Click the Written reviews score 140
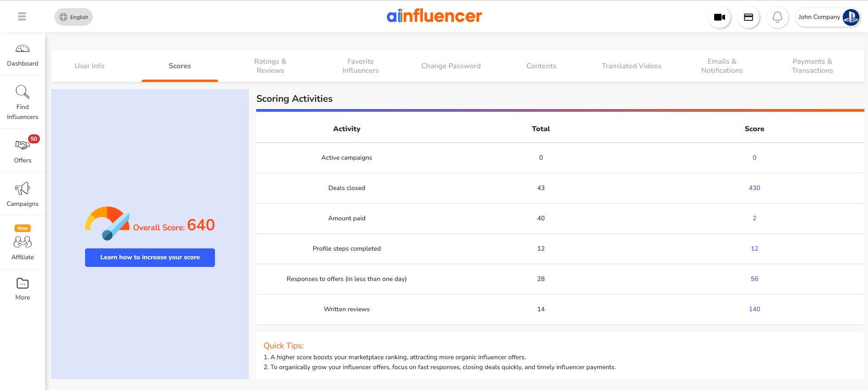The width and height of the screenshot is (868, 390). [754, 309]
